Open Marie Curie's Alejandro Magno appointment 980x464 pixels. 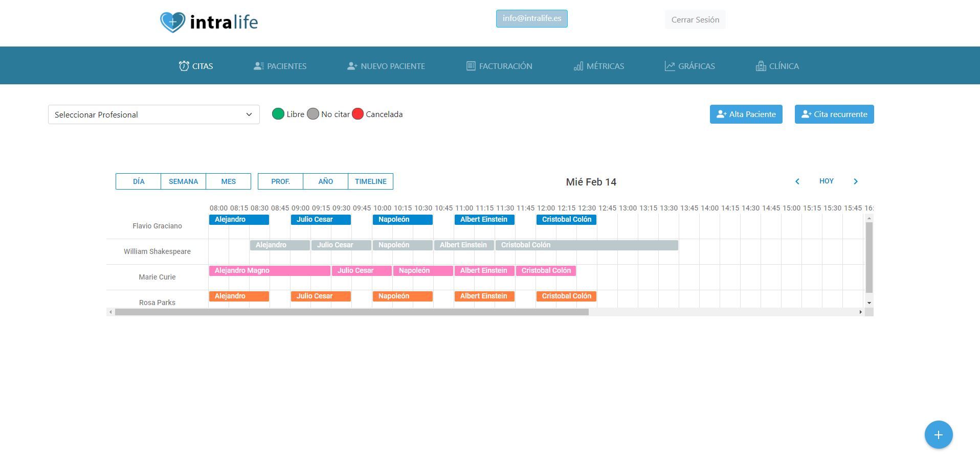(x=270, y=271)
